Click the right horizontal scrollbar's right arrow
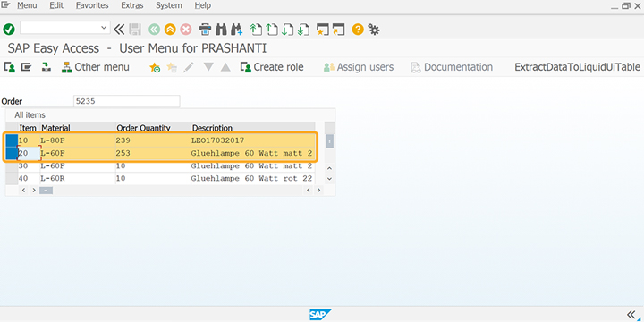 tap(318, 191)
